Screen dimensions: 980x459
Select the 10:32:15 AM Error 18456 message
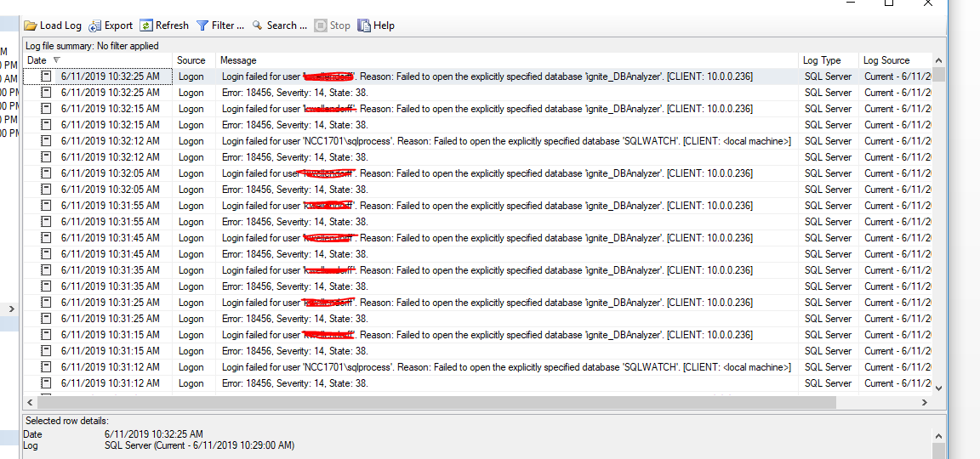point(295,125)
